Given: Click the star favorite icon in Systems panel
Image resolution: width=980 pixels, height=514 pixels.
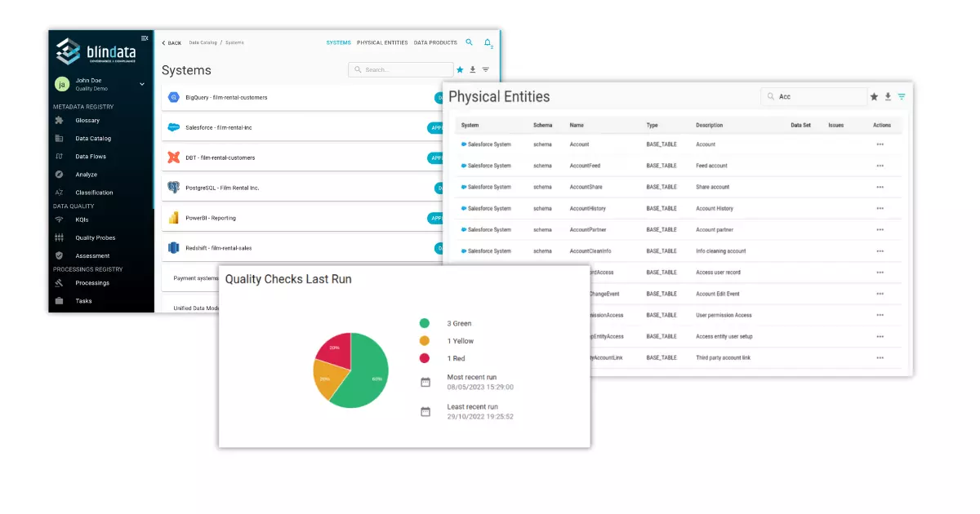Looking at the screenshot, I should [x=460, y=70].
